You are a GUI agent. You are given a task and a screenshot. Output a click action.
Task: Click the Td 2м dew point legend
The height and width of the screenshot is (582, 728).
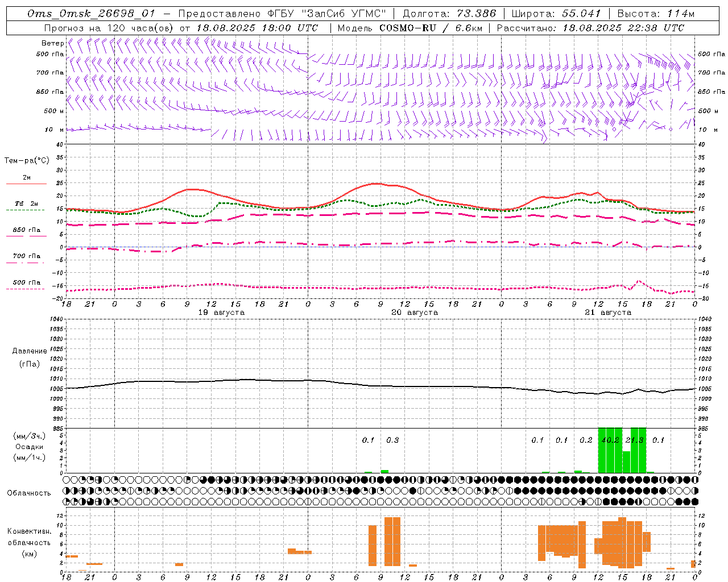pos(26,205)
